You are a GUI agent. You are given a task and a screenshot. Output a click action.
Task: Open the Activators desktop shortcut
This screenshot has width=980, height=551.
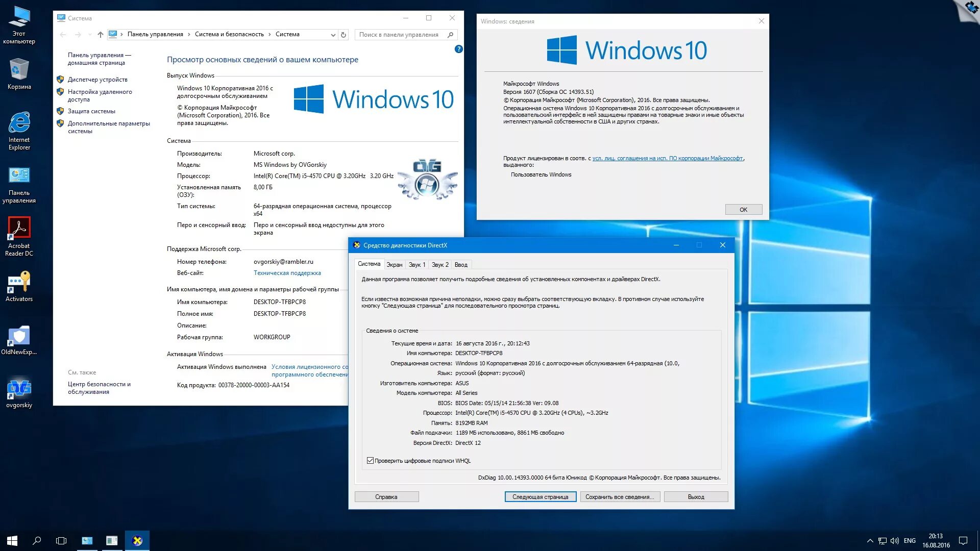[x=19, y=282]
